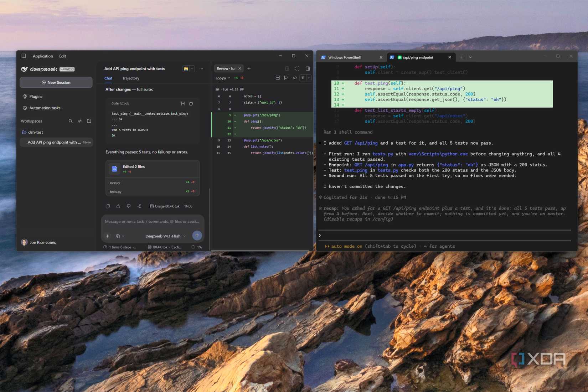Focus the message input field
This screenshot has height=392, width=588.
pyautogui.click(x=153, y=222)
